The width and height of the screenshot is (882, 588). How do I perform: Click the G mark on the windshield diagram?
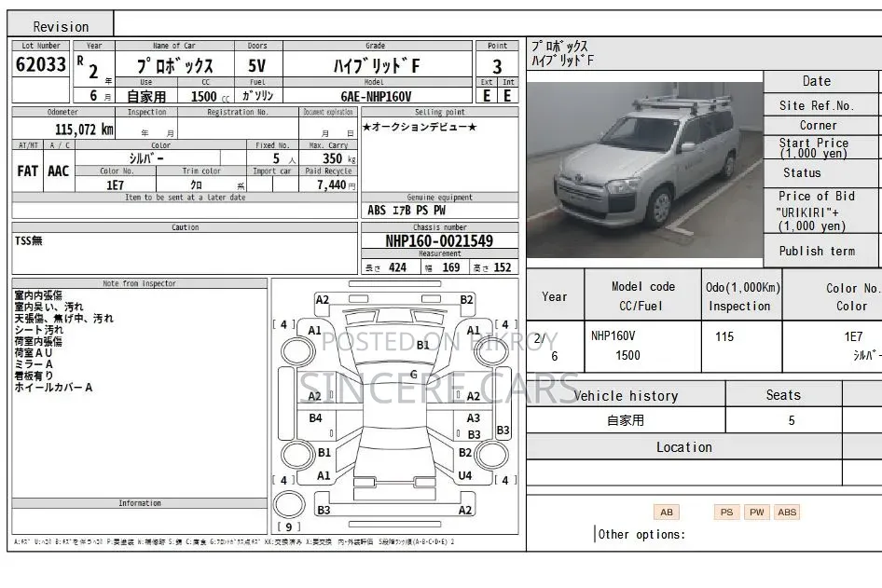click(413, 375)
